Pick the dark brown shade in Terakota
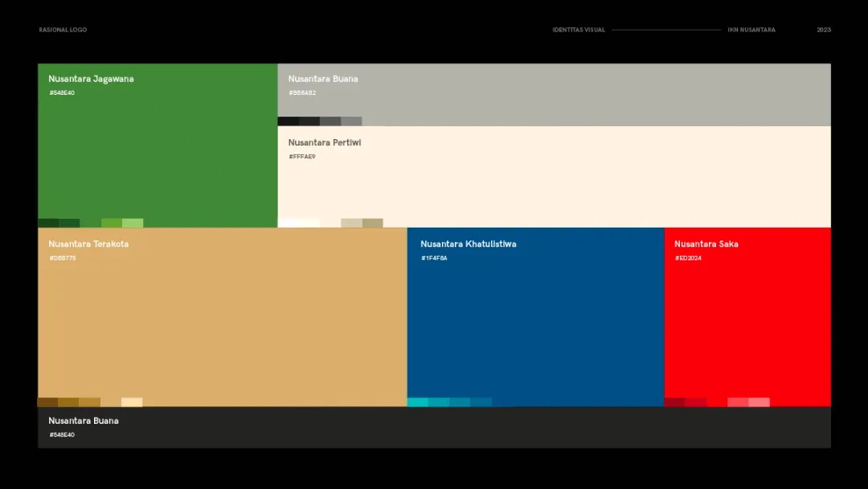 [x=47, y=402]
